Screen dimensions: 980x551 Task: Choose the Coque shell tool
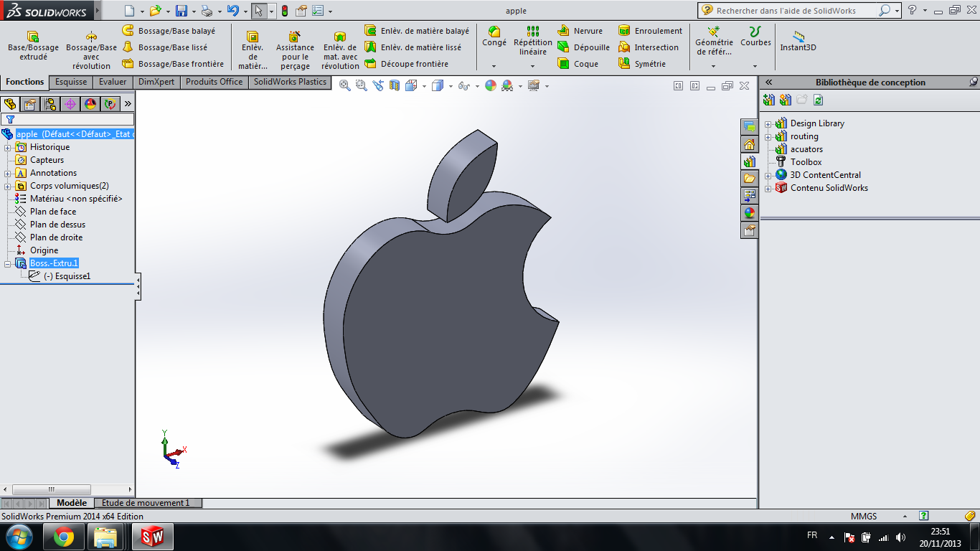[x=578, y=64]
